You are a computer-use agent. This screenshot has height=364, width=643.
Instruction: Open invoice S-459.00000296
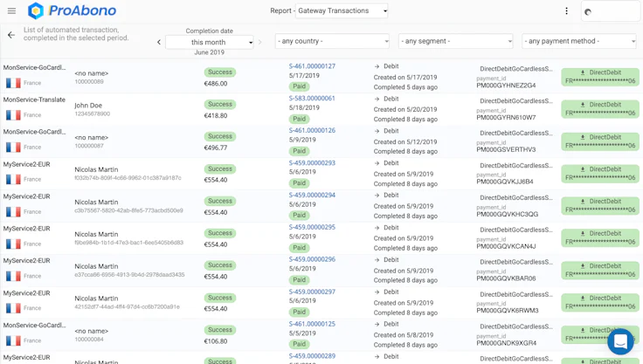312,259
